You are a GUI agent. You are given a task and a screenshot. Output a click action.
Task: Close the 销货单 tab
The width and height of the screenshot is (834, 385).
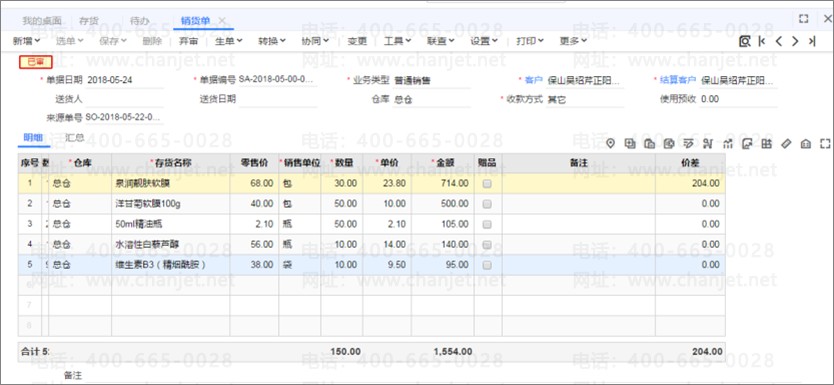[222, 21]
